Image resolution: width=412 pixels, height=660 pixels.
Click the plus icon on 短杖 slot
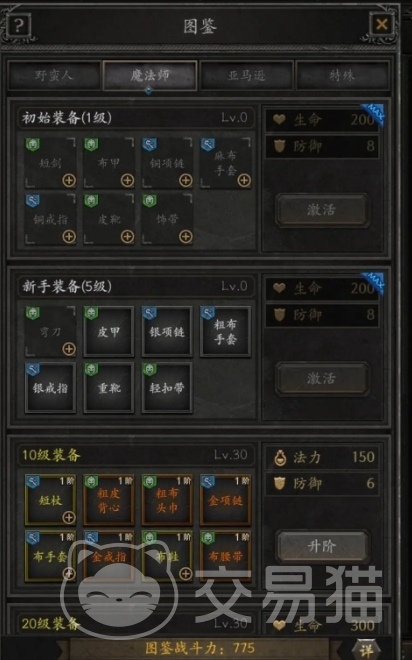[69, 517]
